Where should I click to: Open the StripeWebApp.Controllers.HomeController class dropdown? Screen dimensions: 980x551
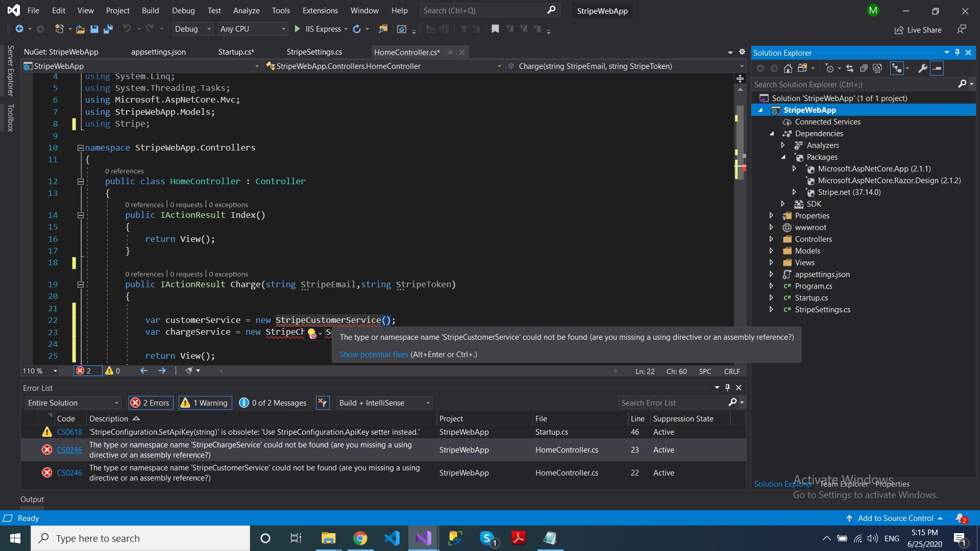click(x=384, y=66)
